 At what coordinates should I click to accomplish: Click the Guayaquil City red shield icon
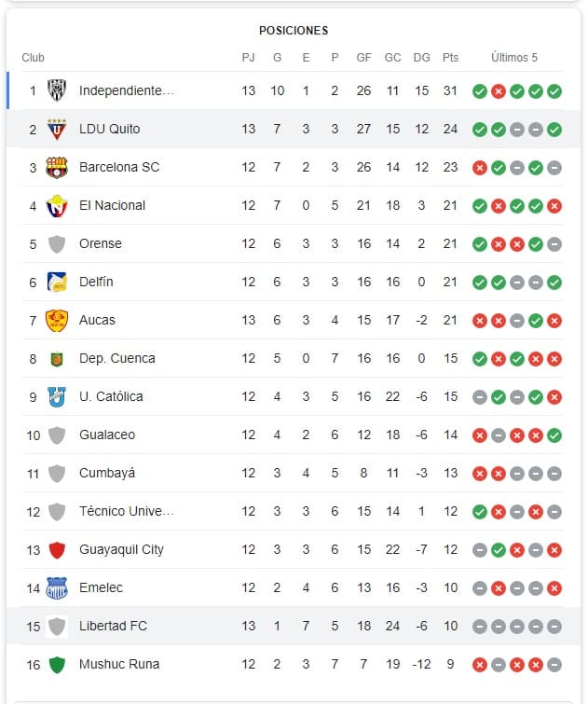pyautogui.click(x=57, y=549)
